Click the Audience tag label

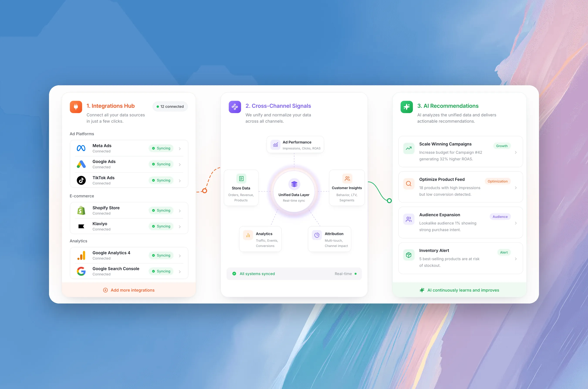pyautogui.click(x=500, y=216)
